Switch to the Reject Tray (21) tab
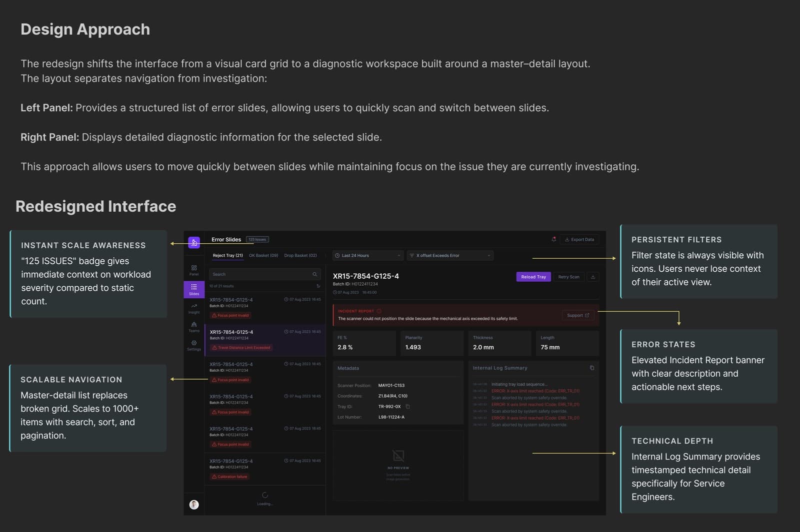Viewport: 800px width, 532px height. [227, 255]
